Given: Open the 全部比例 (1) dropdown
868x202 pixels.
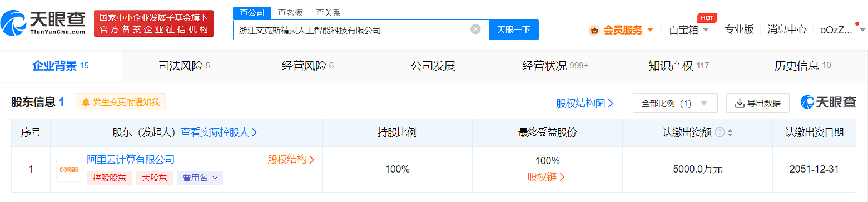Looking at the screenshot, I should [675, 104].
